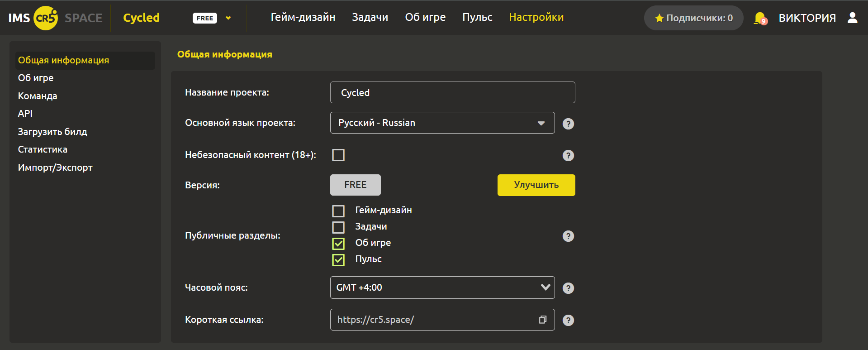Open the Задачи top menu
The image size is (868, 350).
(370, 17)
